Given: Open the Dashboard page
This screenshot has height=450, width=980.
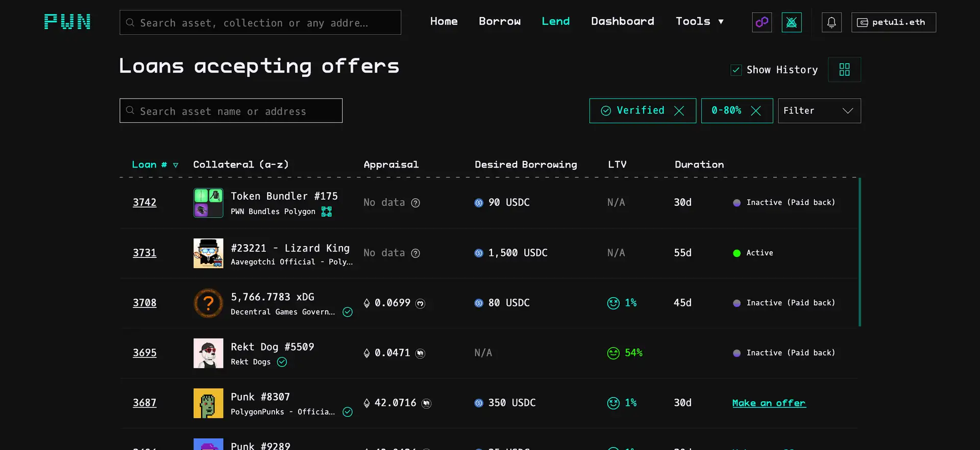Looking at the screenshot, I should (x=622, y=21).
